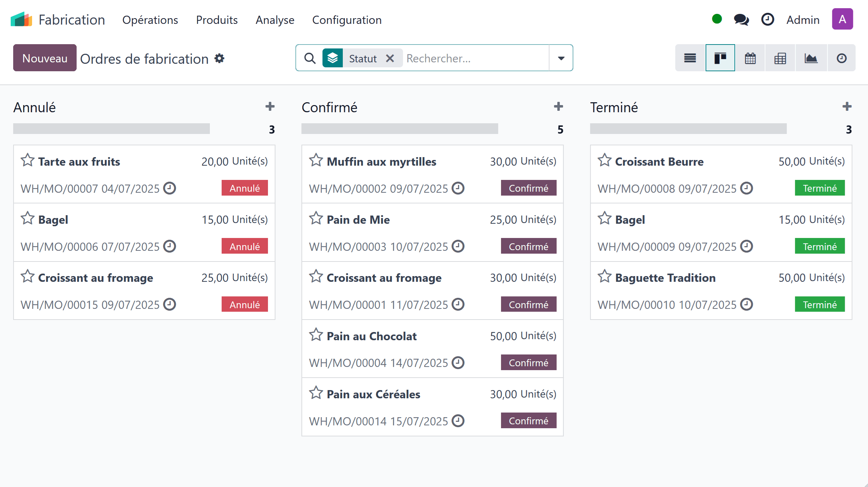Click the Nouveau button
The image size is (868, 487).
(45, 58)
